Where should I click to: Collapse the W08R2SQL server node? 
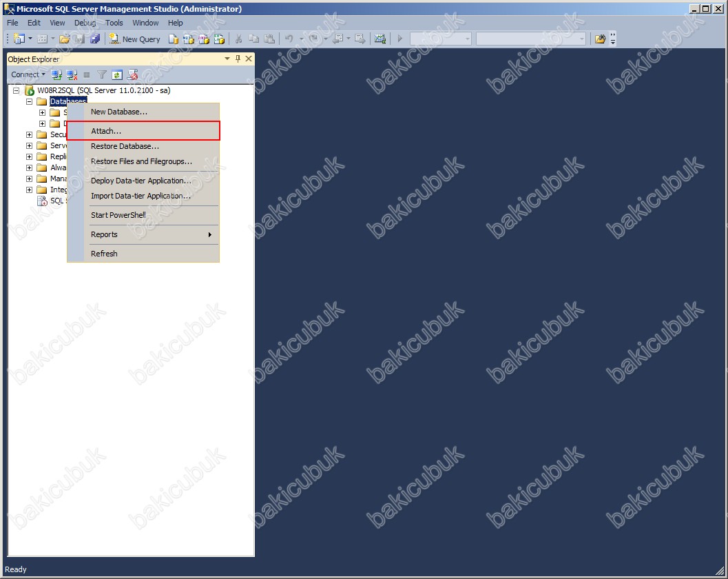pos(17,90)
